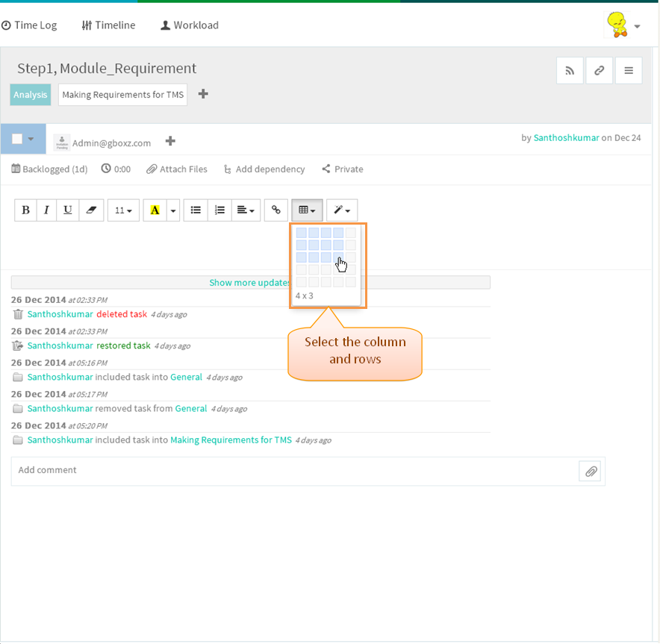Open font size 11 dropdown
The height and width of the screenshot is (644, 660).
point(123,210)
